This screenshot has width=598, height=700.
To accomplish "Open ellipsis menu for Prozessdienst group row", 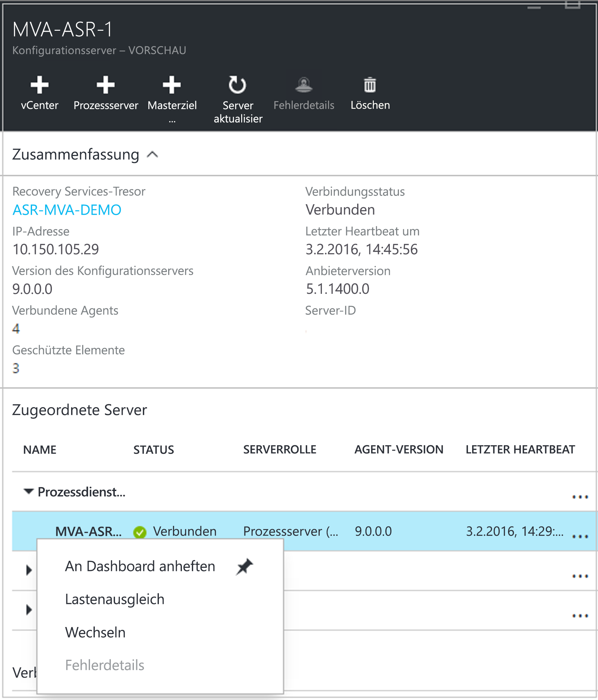I will (x=580, y=497).
